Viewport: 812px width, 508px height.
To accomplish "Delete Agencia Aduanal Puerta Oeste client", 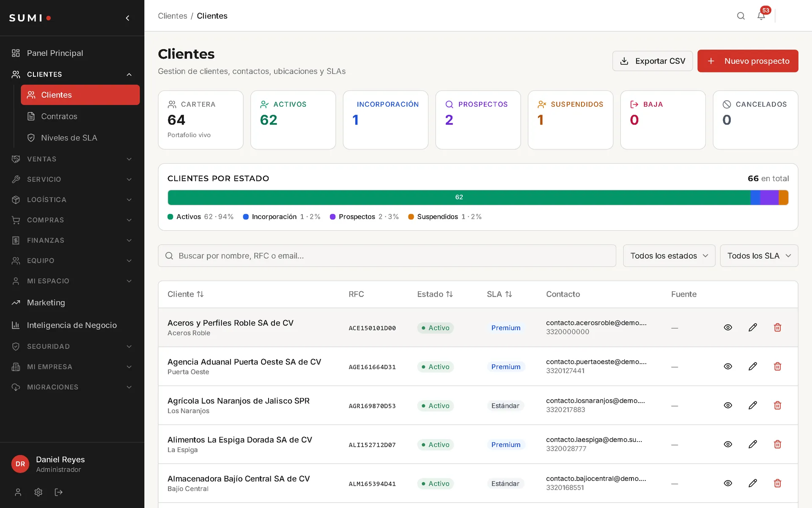I will (x=777, y=366).
